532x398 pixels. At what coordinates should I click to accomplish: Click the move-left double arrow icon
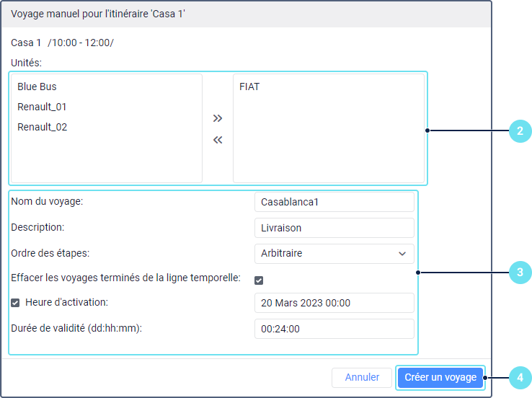[x=218, y=140]
